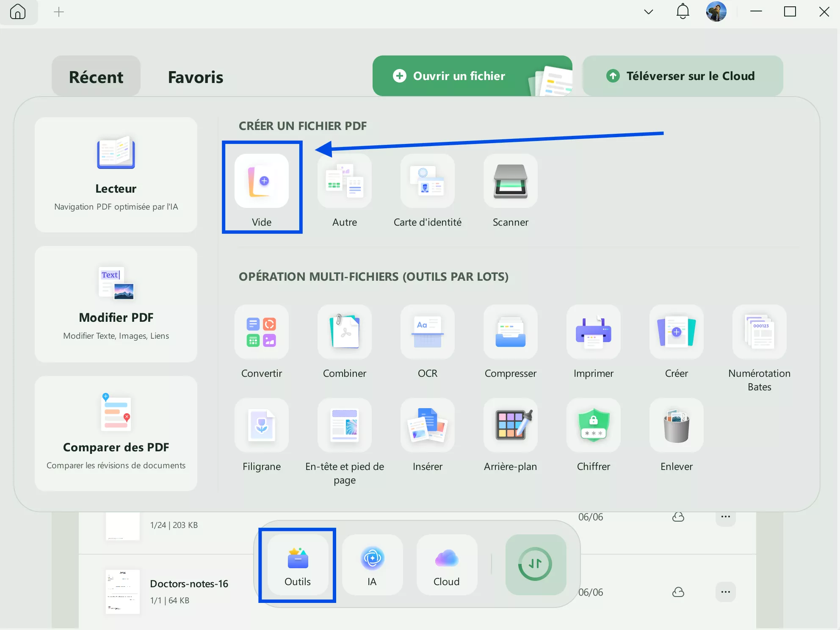The image size is (840, 630).
Task: Open the Combiner batch tool
Action: point(344,332)
